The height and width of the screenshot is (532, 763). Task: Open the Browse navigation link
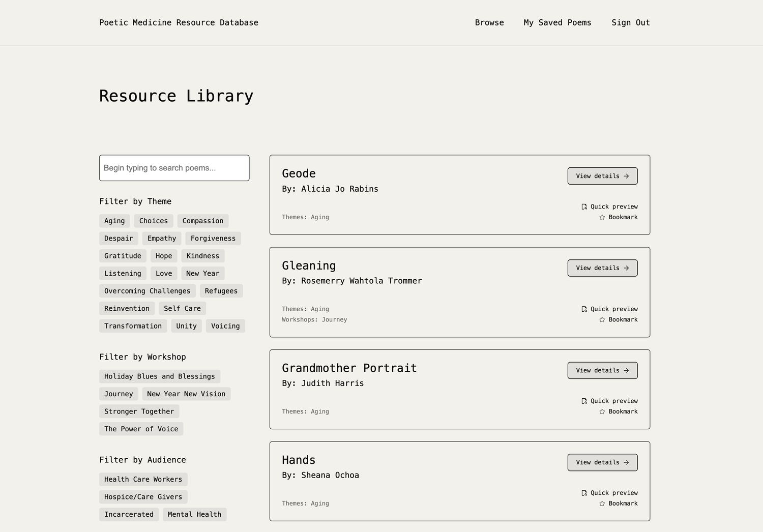tap(489, 22)
